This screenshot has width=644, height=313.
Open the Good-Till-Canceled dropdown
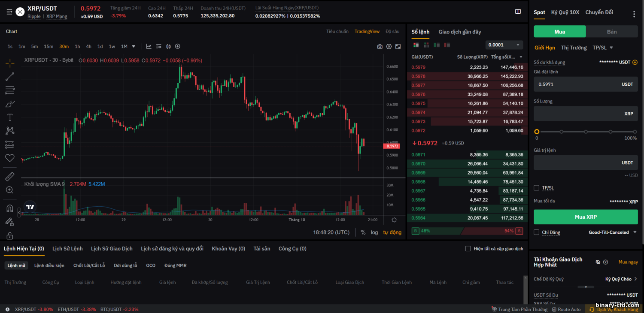[x=613, y=232]
